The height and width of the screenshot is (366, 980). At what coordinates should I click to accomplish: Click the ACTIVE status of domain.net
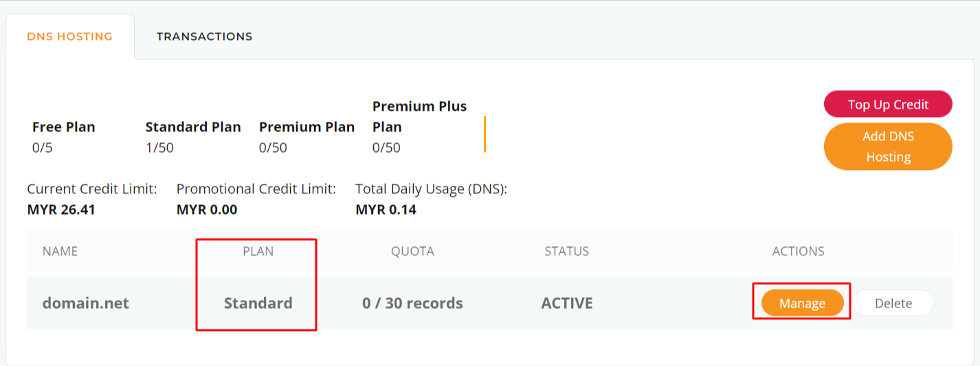click(x=567, y=303)
